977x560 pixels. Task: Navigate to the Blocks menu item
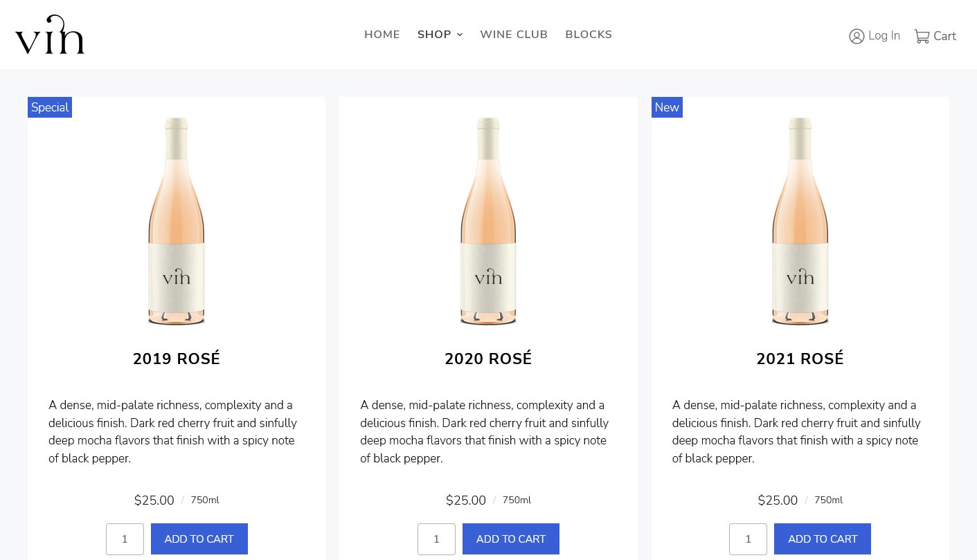click(589, 35)
